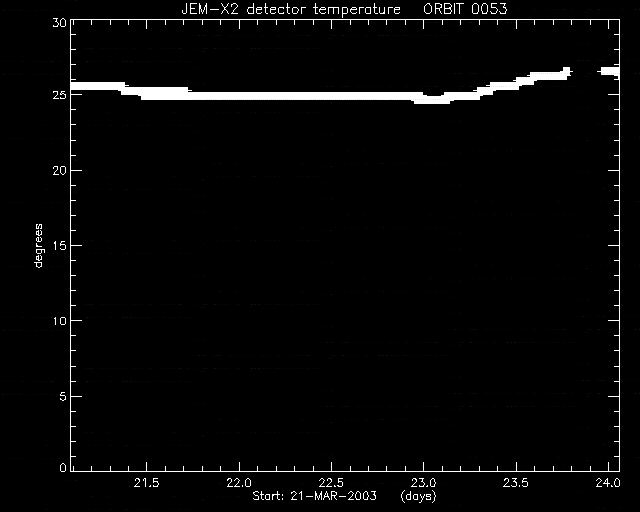
Task: Click the x-axis tick label 21.5
Action: tap(146, 483)
